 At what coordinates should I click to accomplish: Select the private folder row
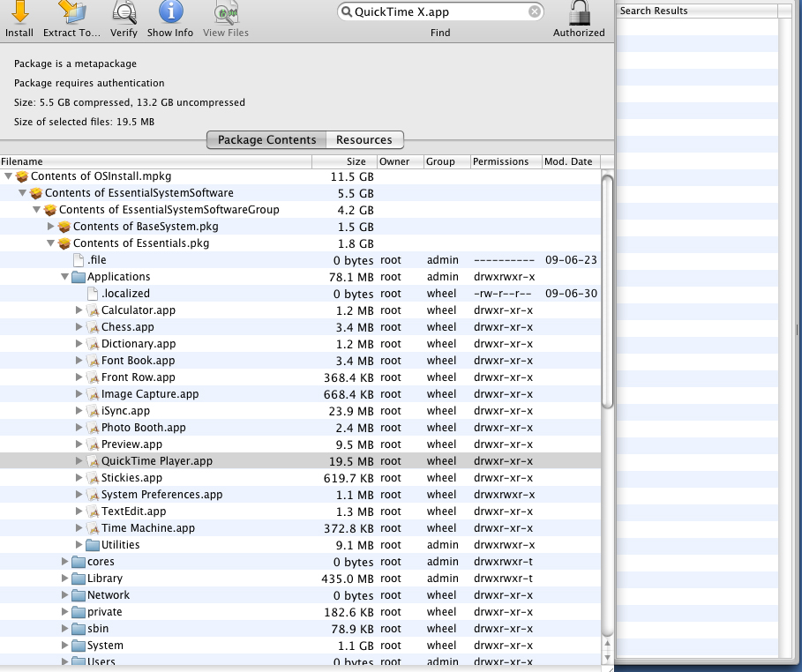(x=300, y=612)
